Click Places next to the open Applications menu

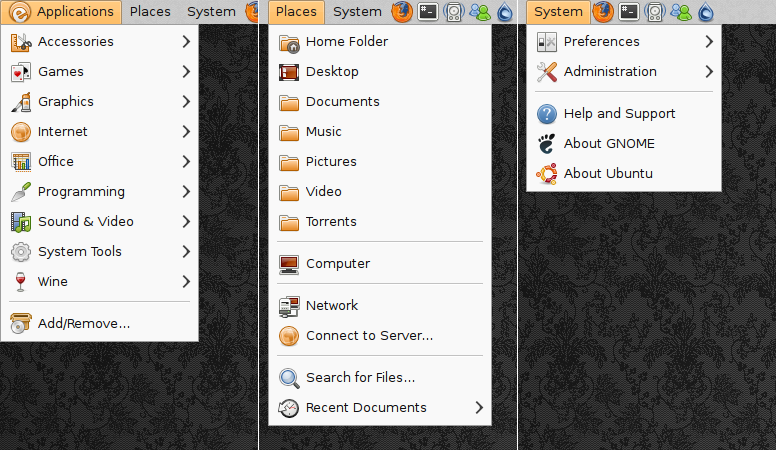[150, 12]
